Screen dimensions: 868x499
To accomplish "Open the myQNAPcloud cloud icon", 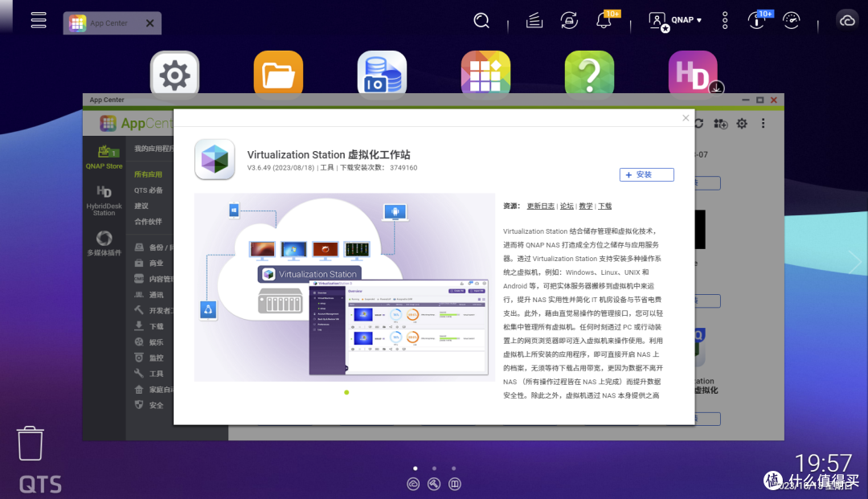I will [847, 21].
